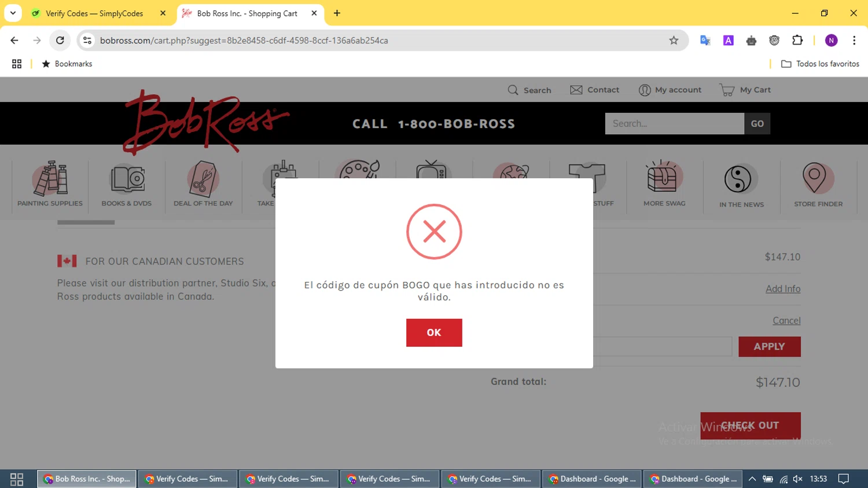This screenshot has width=868, height=488.
Task: Select the Bob Ross Inc. Shopping Cart tab
Action: (x=250, y=13)
